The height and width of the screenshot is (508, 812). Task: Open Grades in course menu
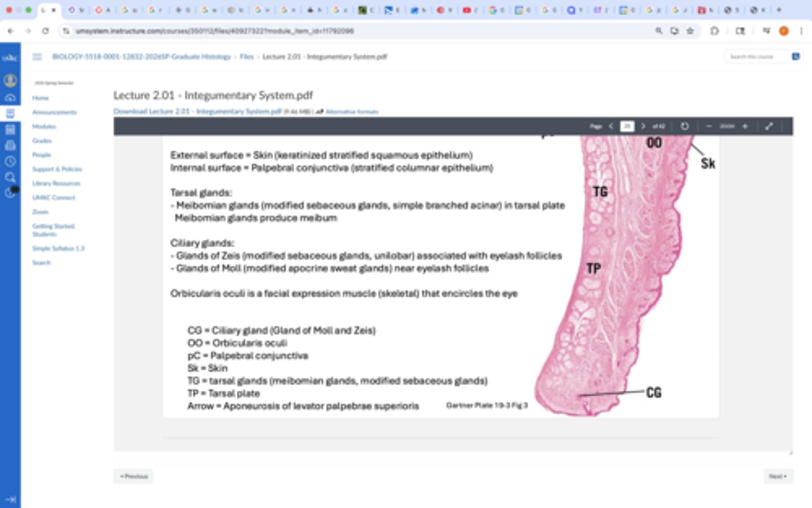42,140
